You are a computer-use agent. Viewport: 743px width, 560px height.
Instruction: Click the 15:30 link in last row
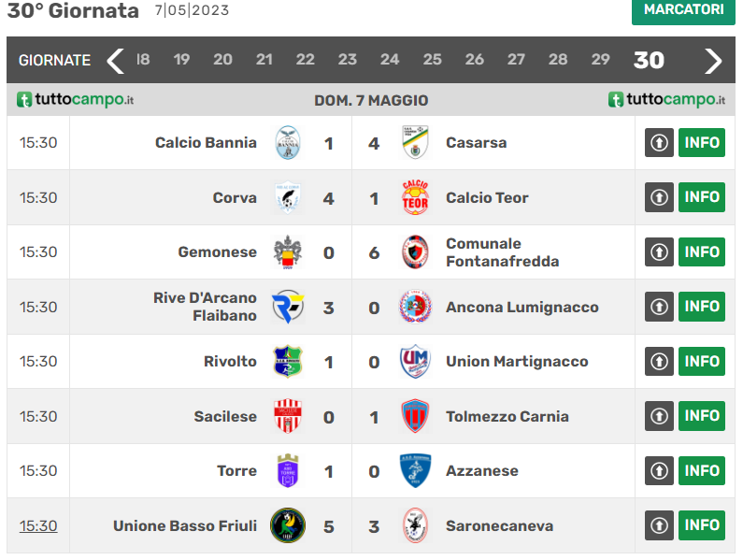(38, 525)
